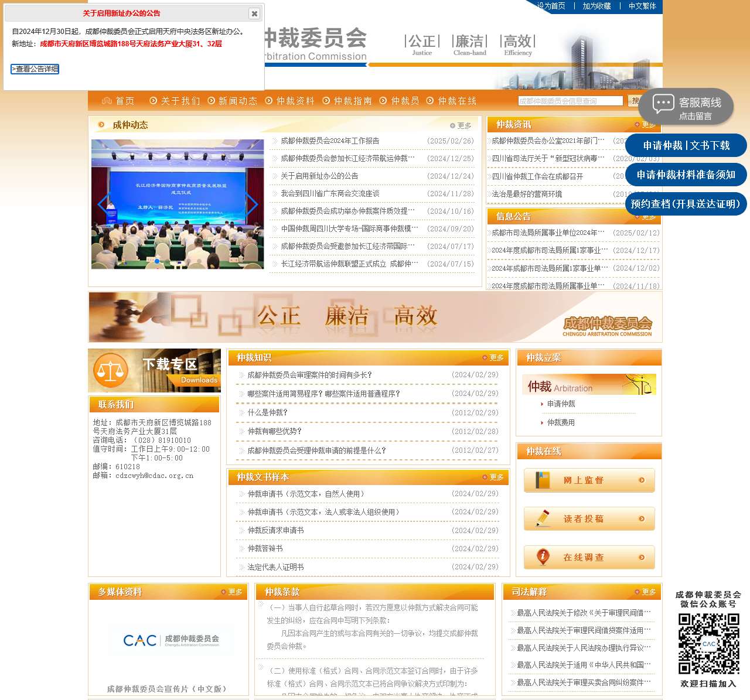
Task: Open 更多 in the 仲裁文书样本 section
Action: 493,477
